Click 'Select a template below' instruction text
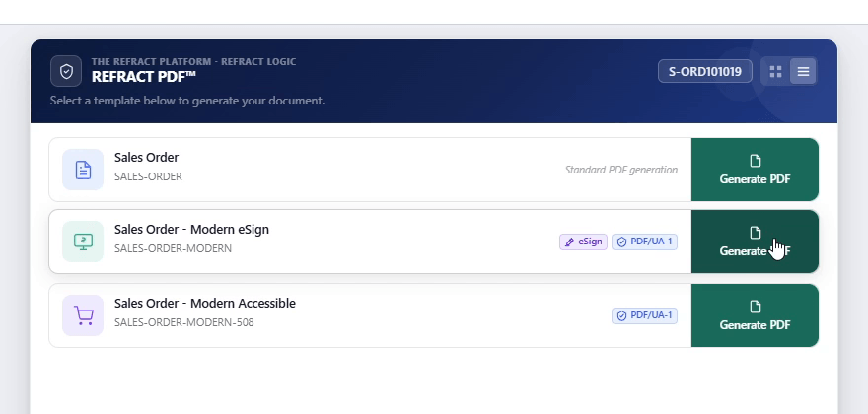This screenshot has height=414, width=868. [187, 101]
